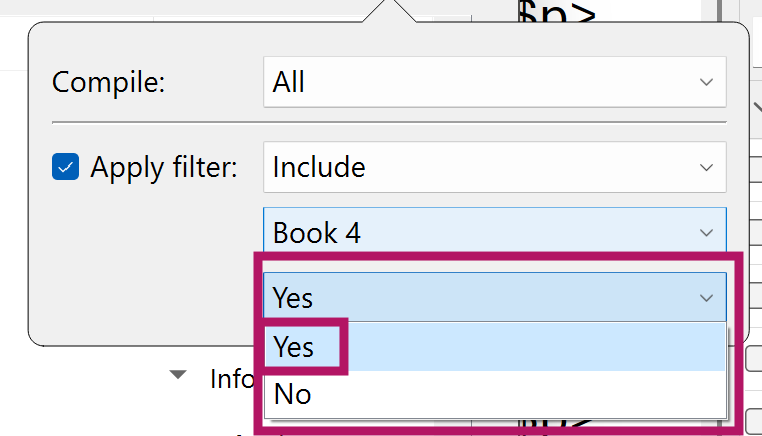Click the Compile: label text
The image size is (762, 436).
pyautogui.click(x=108, y=82)
